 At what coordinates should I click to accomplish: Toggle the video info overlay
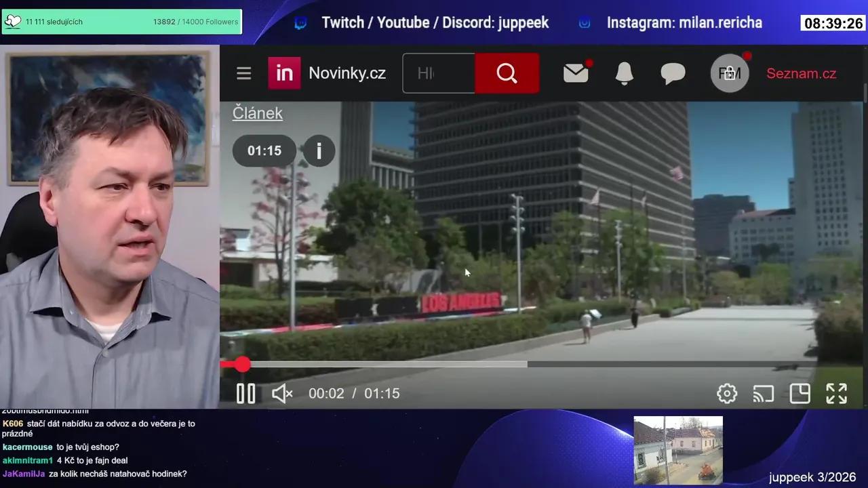(x=319, y=150)
